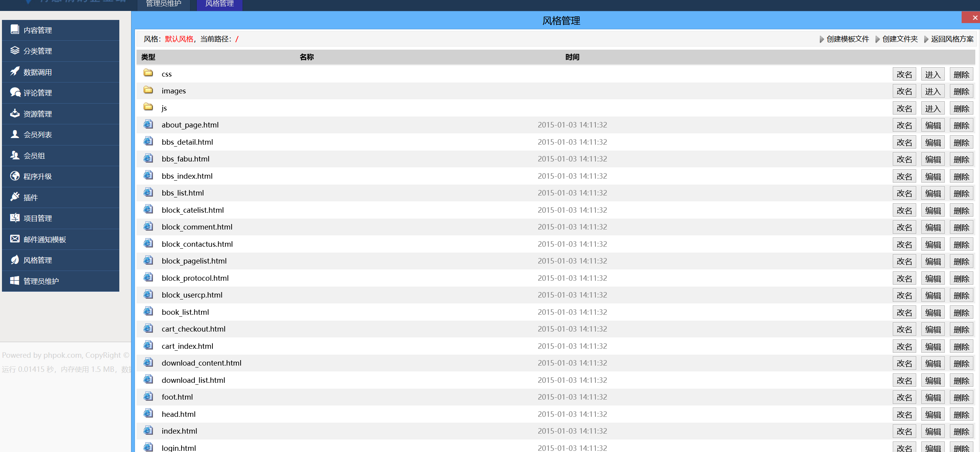980x452 pixels.
Task: Click the css folder icon
Action: coord(148,73)
